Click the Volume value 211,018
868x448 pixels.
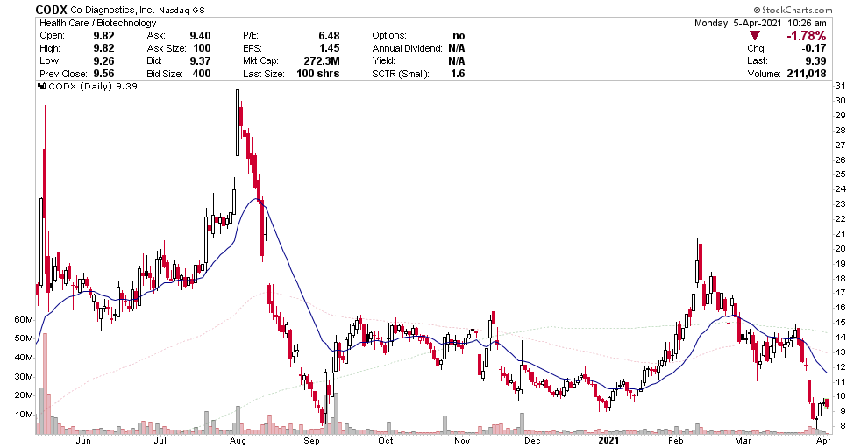[802, 75]
